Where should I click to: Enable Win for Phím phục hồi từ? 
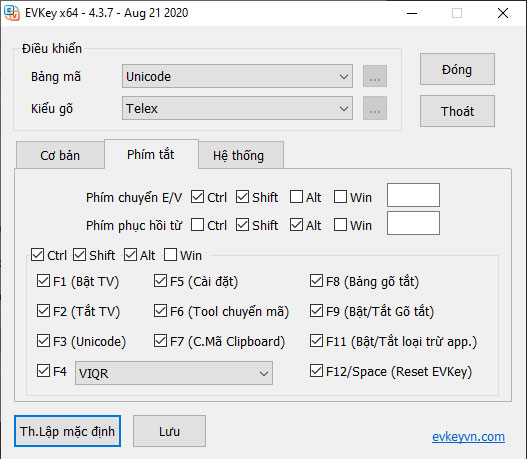click(x=340, y=225)
